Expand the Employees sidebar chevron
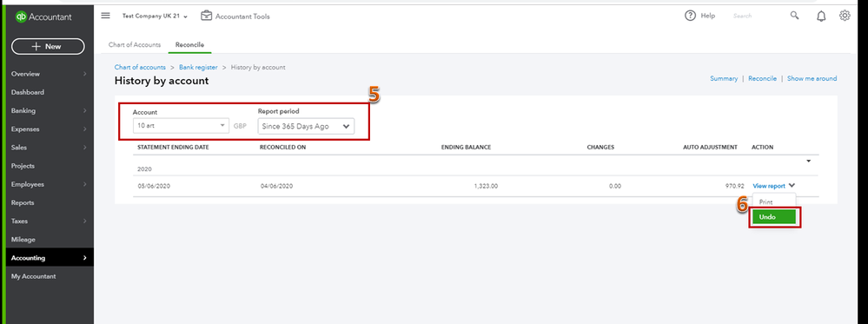868x324 pixels. click(84, 184)
